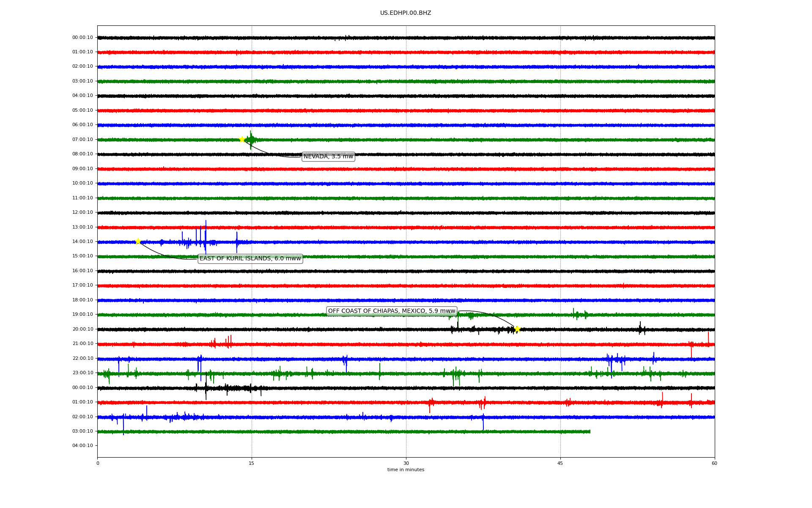The height and width of the screenshot is (508, 812).
Task: Click the yellow star marking the Nevada event
Action: click(x=242, y=139)
